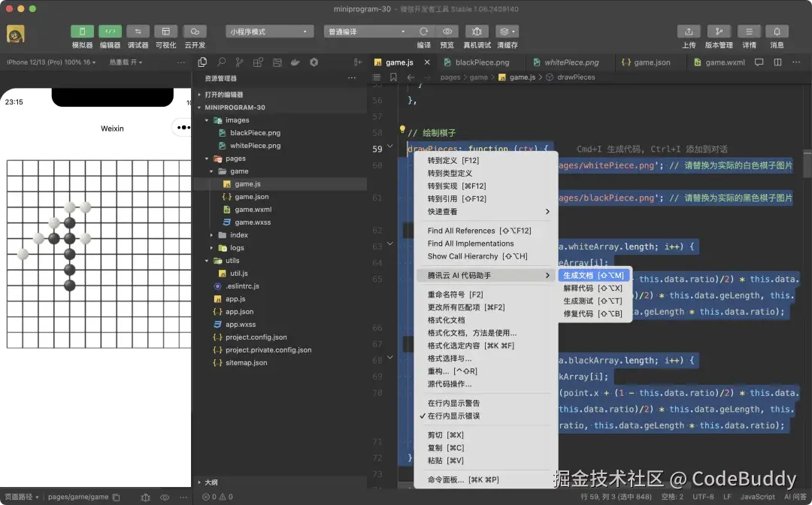Select game.wxss in the file tree
812x505 pixels.
[253, 222]
